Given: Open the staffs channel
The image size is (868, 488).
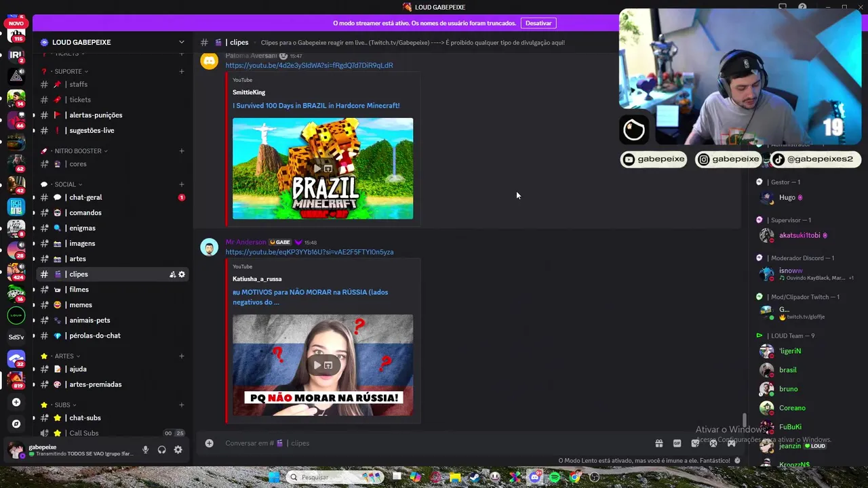Looking at the screenshot, I should (x=113, y=85).
